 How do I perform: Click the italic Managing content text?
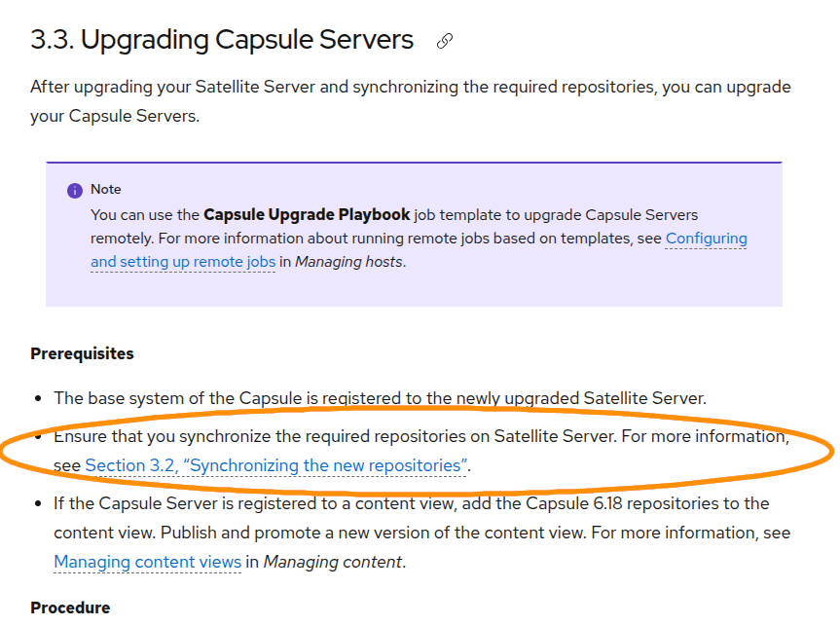331,562
